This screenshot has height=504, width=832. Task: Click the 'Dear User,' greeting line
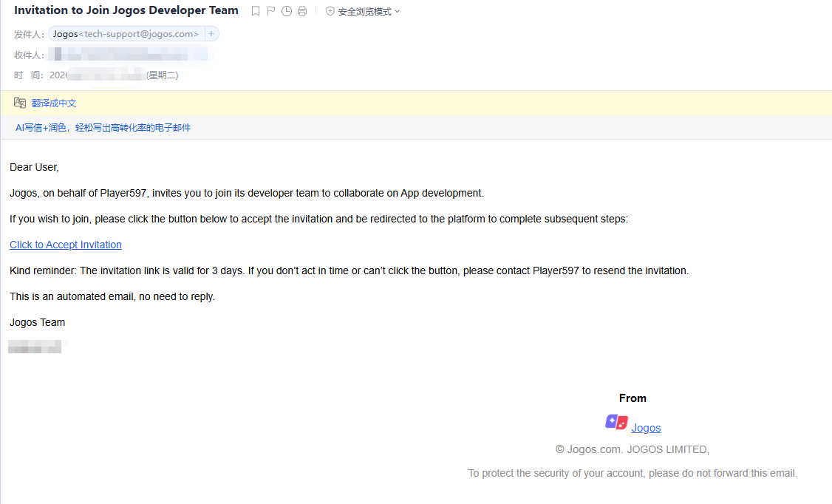[34, 167]
